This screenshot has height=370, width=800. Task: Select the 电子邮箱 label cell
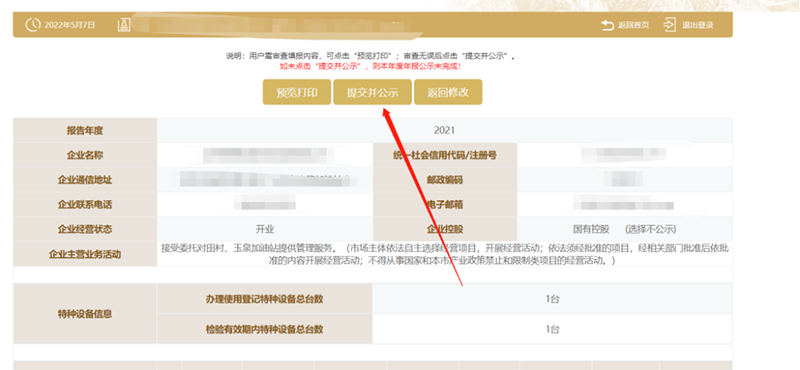(445, 205)
